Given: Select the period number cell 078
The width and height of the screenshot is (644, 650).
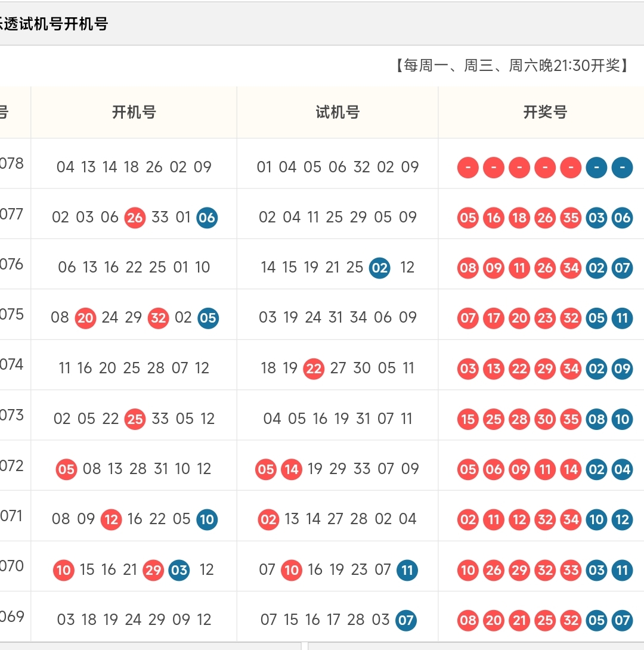Looking at the screenshot, I should click(11, 163).
